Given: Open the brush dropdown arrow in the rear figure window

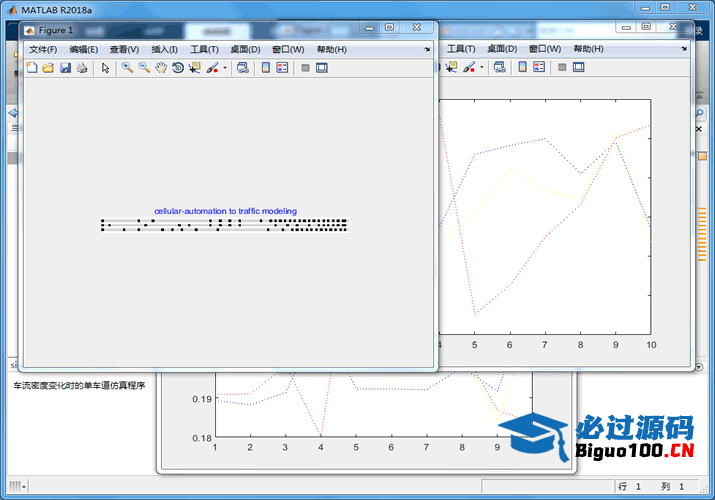Looking at the screenshot, I should tap(483, 68).
